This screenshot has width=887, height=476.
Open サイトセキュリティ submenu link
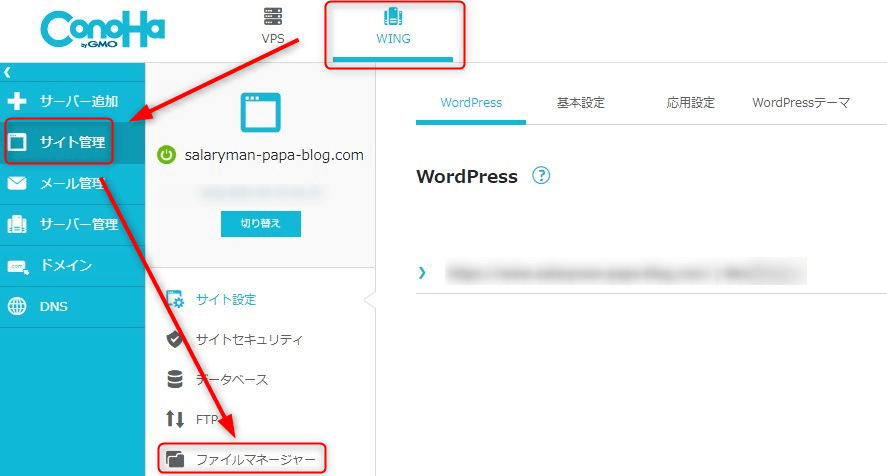click(x=249, y=340)
